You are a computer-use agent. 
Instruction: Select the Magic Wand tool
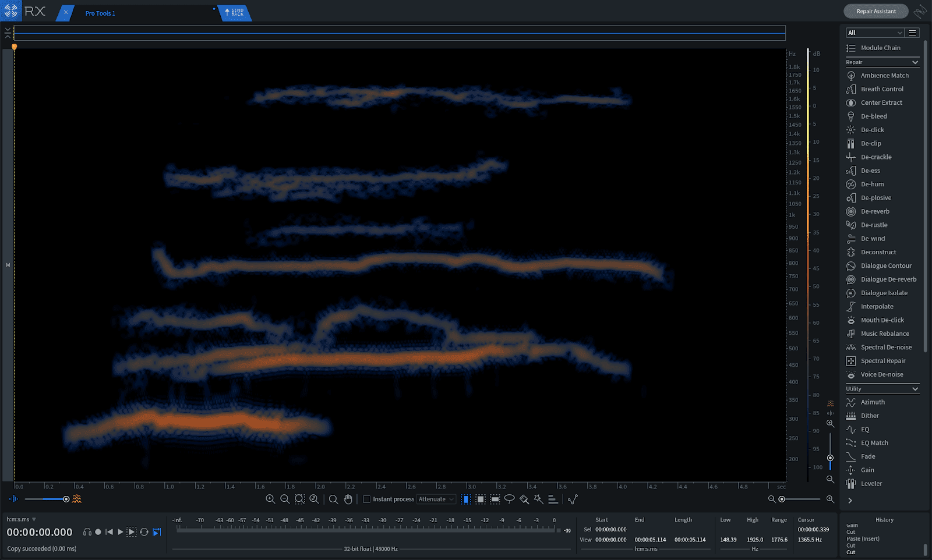pos(538,499)
